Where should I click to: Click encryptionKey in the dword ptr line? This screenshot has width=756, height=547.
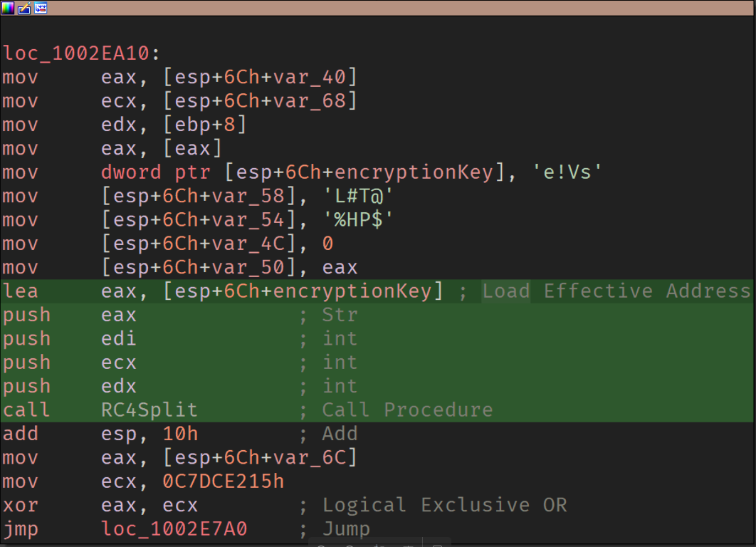413,172
